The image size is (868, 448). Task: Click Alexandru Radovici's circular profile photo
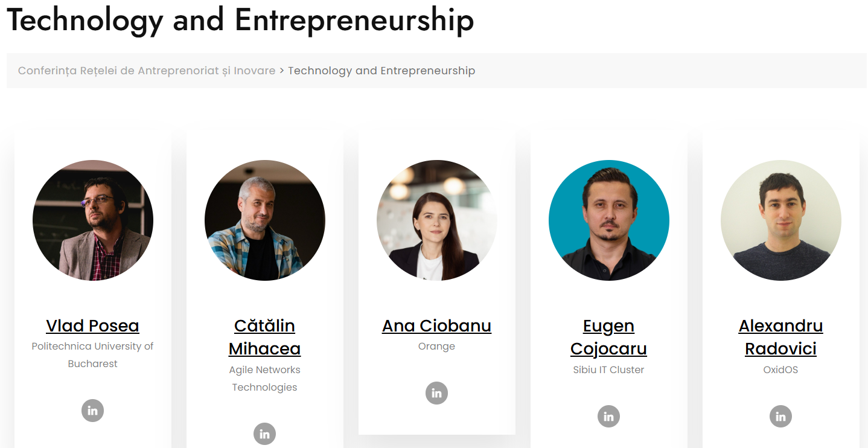(x=780, y=220)
